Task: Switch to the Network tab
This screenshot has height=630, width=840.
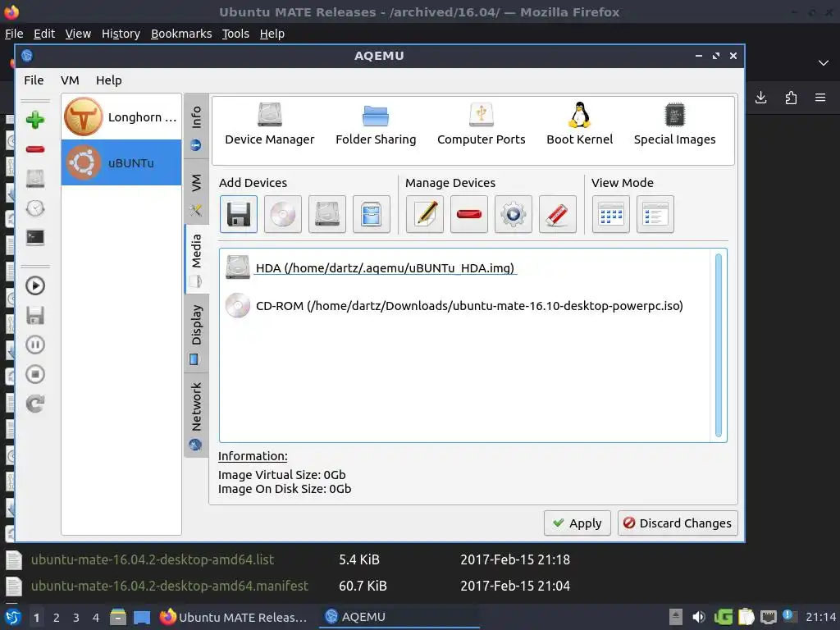Action: 196,416
